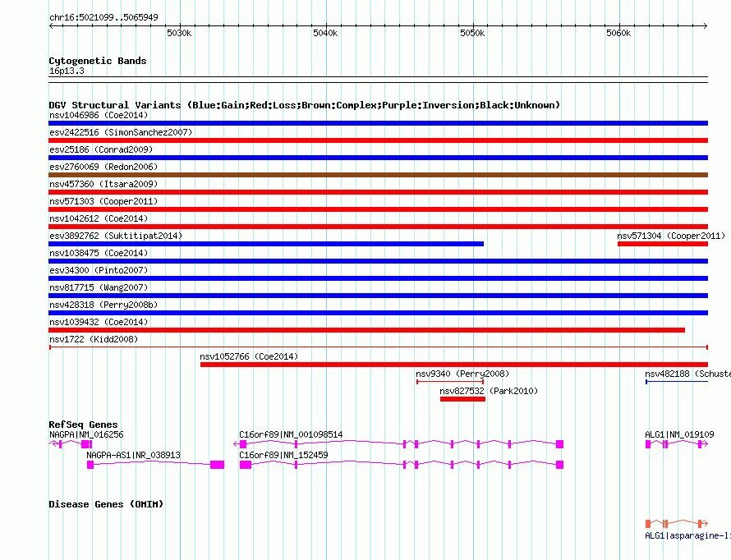This screenshot has height=560, width=731.
Task: Open the esv34300 (Pinto2007) label
Action: click(99, 270)
